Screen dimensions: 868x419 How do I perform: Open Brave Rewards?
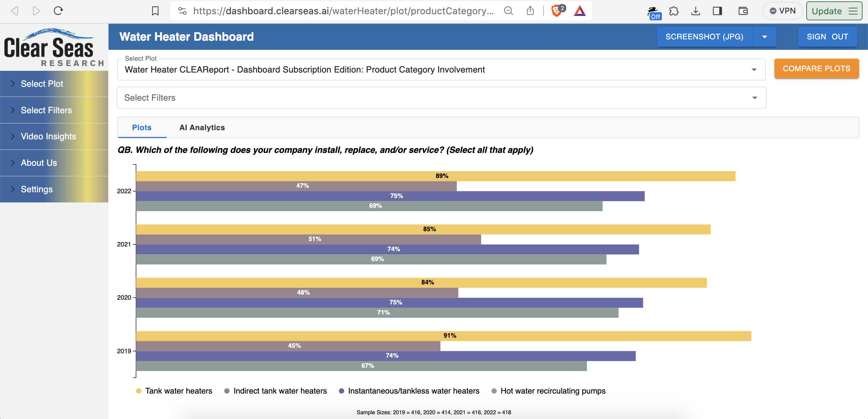click(579, 11)
